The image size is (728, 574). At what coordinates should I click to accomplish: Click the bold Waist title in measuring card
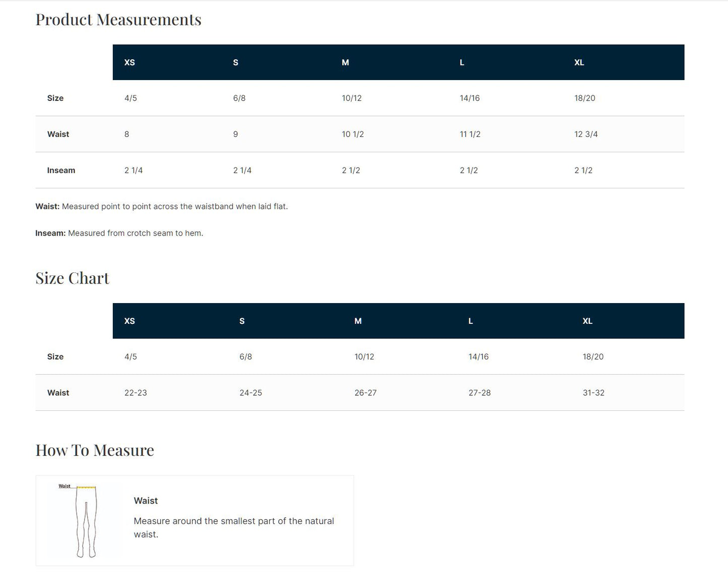[x=146, y=500]
